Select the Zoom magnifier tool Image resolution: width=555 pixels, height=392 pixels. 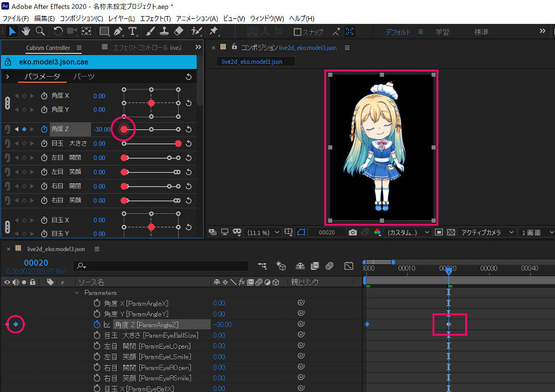(x=41, y=32)
